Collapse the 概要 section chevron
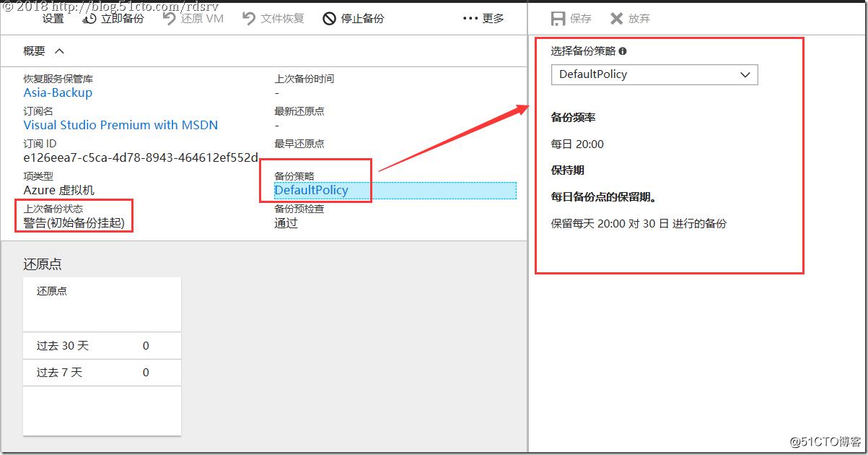868x455 pixels. 59,51
